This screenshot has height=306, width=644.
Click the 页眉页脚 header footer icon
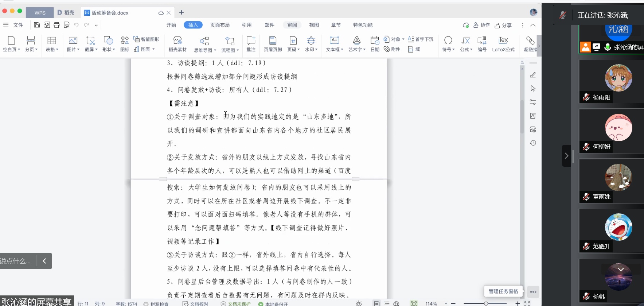(273, 44)
